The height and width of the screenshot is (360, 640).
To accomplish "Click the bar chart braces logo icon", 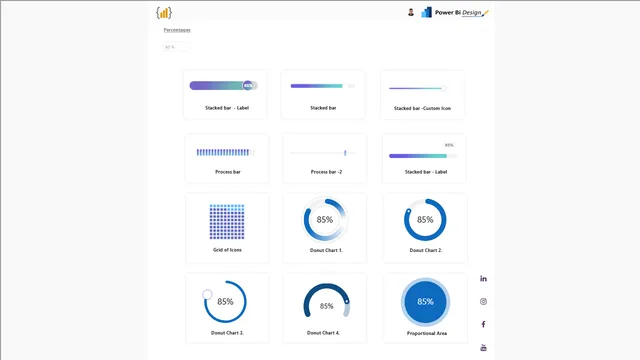I will click(x=164, y=13).
